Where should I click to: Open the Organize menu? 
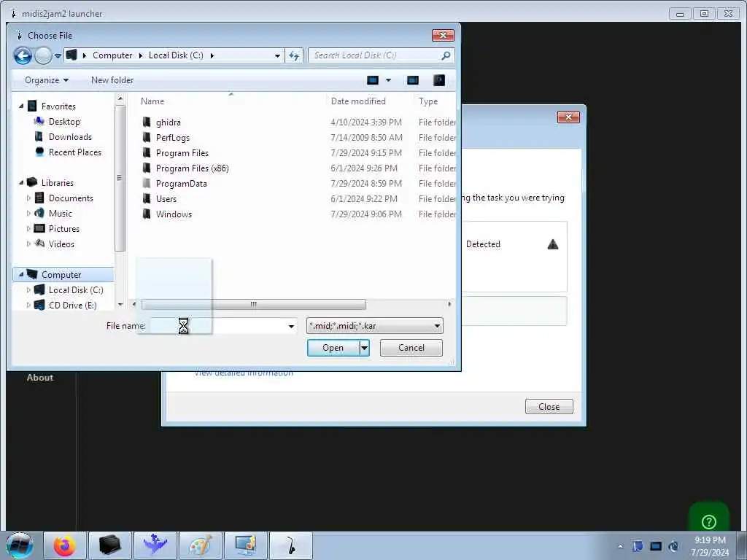47,80
